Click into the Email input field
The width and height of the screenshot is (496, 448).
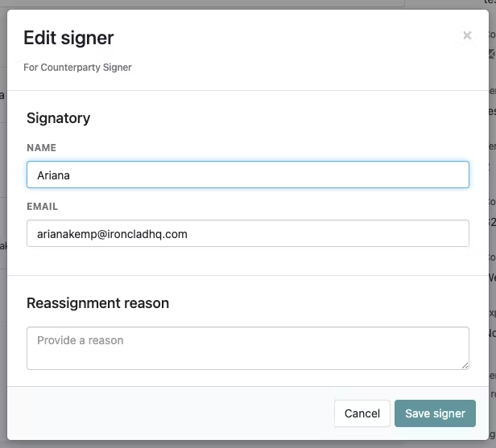248,233
